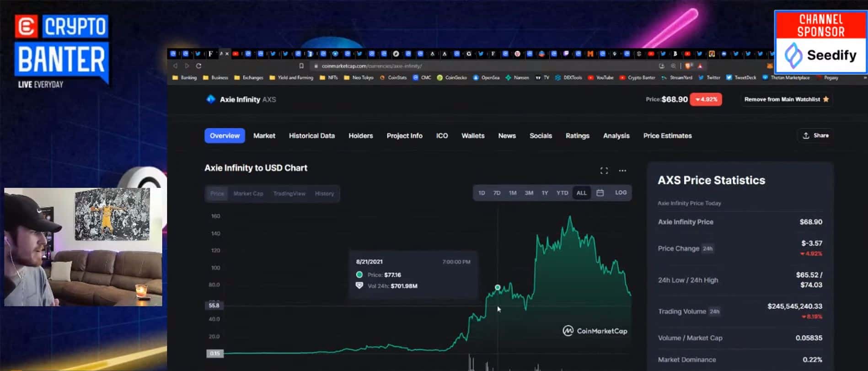Viewport: 868px width, 371px height.
Task: Select the 1M chart range
Action: click(x=513, y=193)
